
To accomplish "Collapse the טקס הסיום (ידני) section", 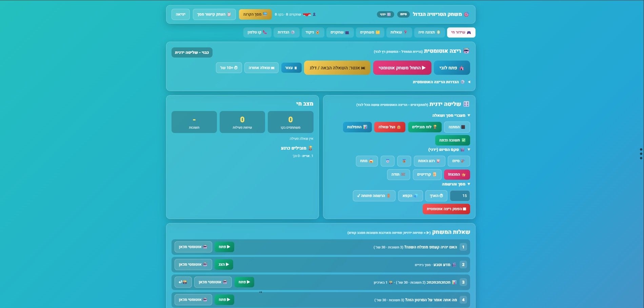I will pos(449,150).
